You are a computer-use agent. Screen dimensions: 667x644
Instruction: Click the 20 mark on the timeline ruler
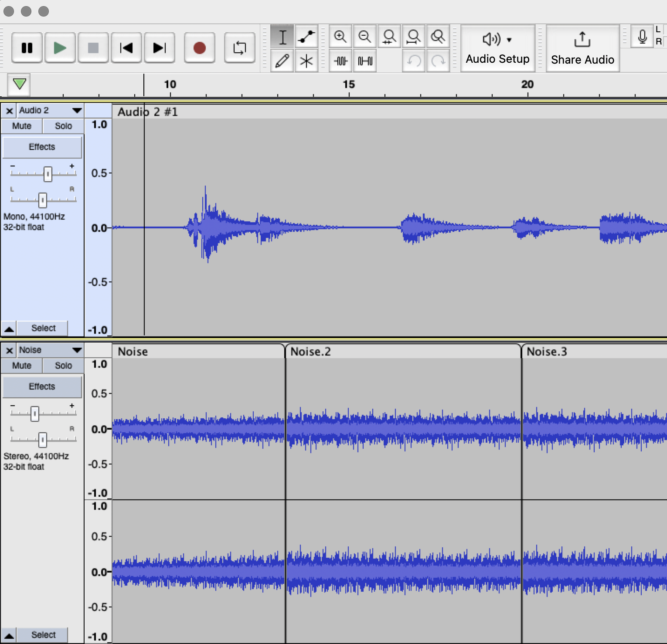(x=527, y=85)
